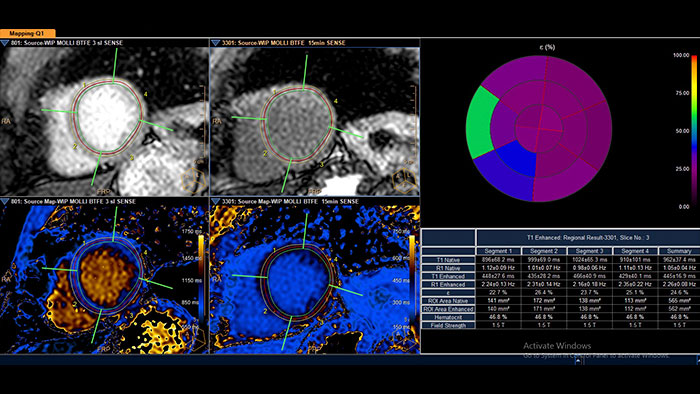The image size is (700, 394).
Task: Select the Segment 1 column header
Action: coord(498,251)
